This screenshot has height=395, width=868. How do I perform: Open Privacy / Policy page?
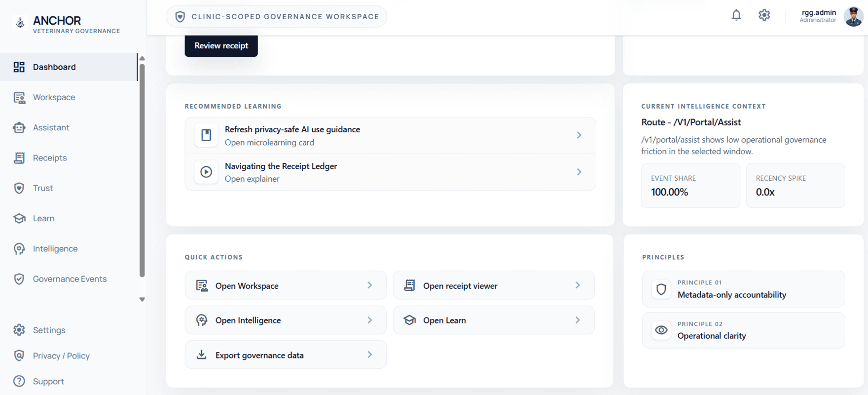(x=61, y=356)
